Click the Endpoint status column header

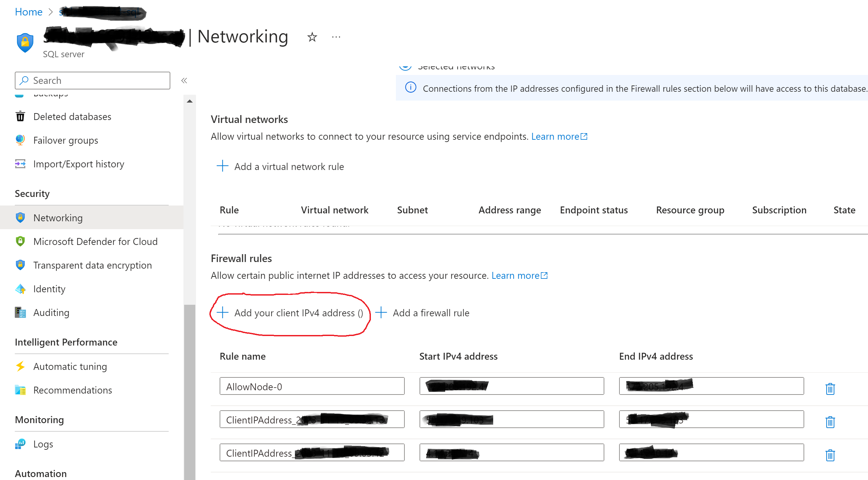594,210
